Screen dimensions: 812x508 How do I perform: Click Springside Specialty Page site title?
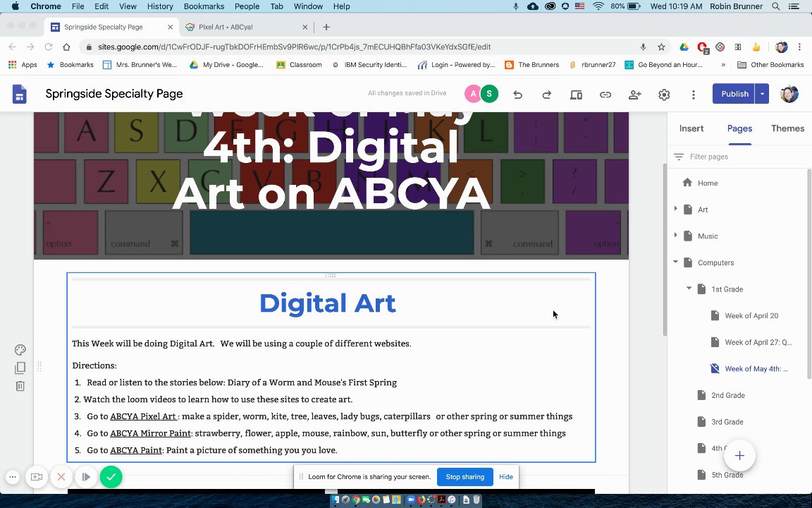pyautogui.click(x=114, y=94)
